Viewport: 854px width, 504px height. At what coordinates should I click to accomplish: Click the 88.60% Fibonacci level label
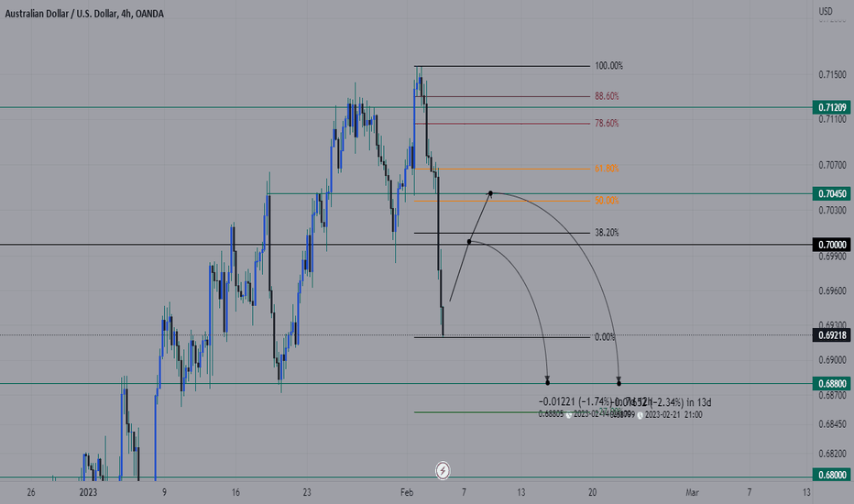[x=607, y=96]
